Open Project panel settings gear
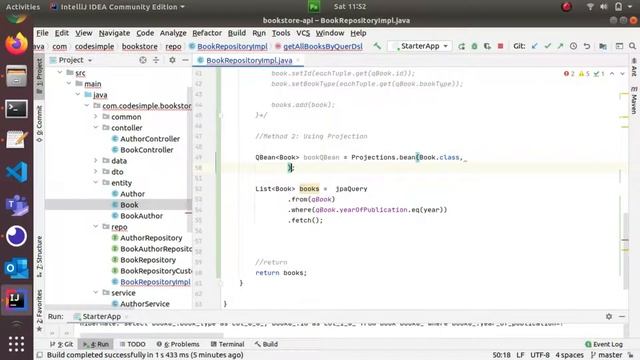Image resolution: width=640 pixels, height=360 pixels. [172, 60]
